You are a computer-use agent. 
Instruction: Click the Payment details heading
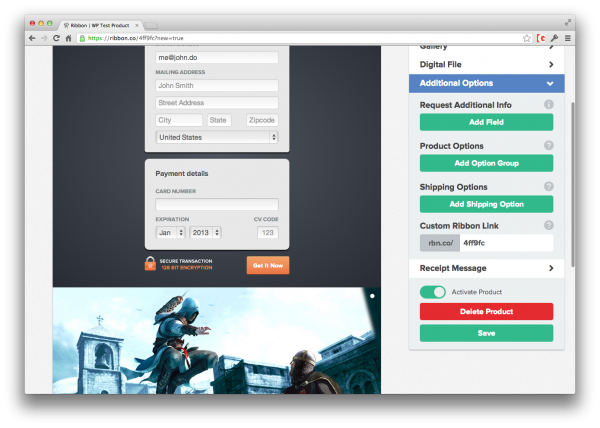pos(182,174)
